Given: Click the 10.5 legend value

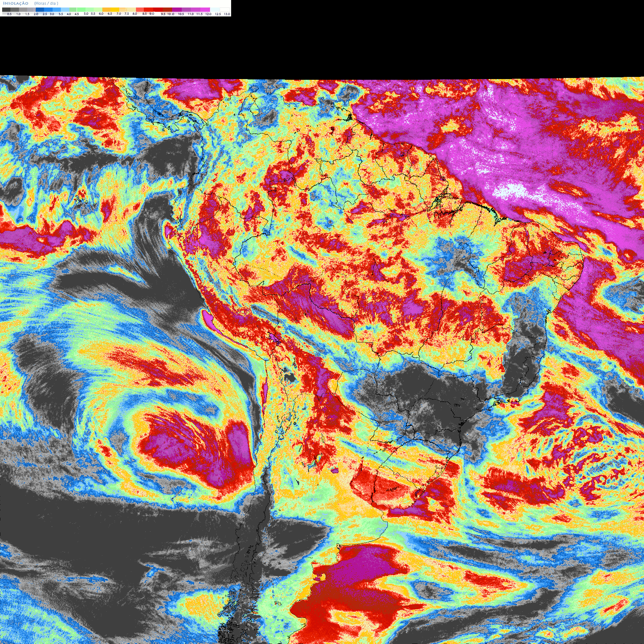Looking at the screenshot, I should pyautogui.click(x=181, y=14).
